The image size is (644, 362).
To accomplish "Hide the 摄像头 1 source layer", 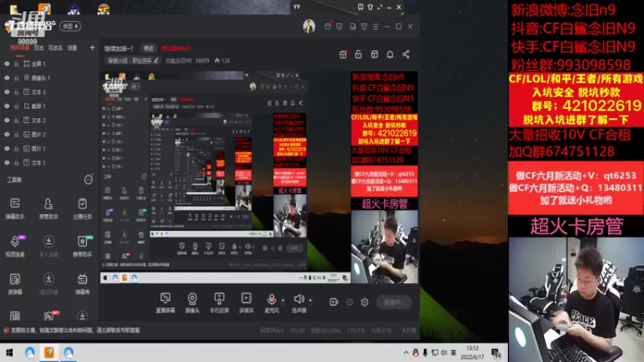I will click(x=7, y=78).
